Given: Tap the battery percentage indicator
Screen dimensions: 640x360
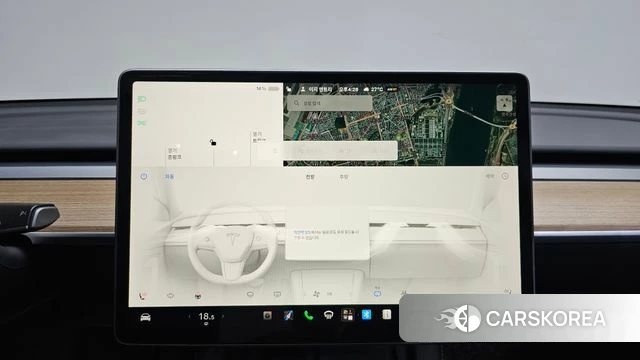Looking at the screenshot, I should point(268,88).
